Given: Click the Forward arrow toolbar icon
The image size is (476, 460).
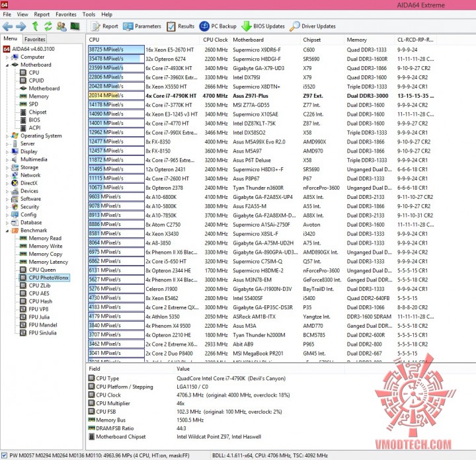Looking at the screenshot, I should pyautogui.click(x=20, y=26).
